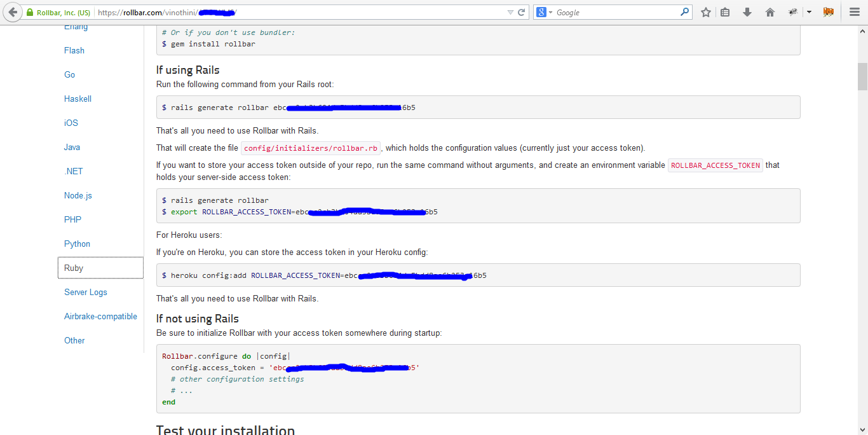Select Other in the language sidebar
Image resolution: width=868 pixels, height=435 pixels.
74,340
